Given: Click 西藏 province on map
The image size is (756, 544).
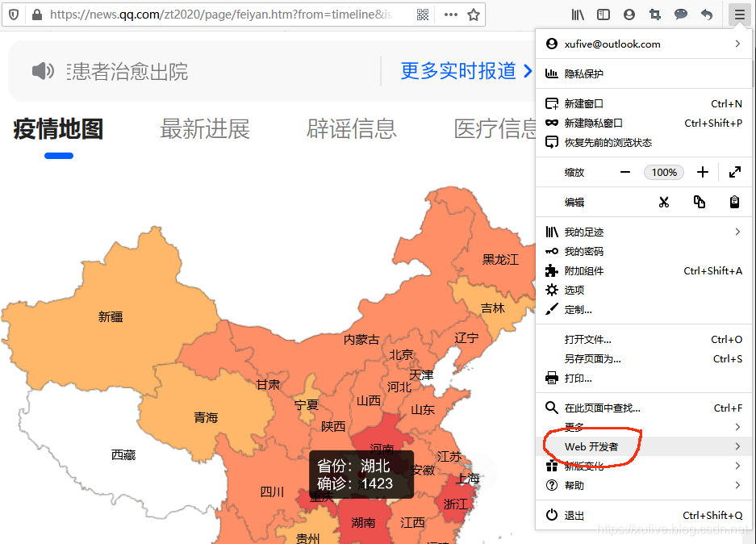Looking at the screenshot, I should (123, 454).
